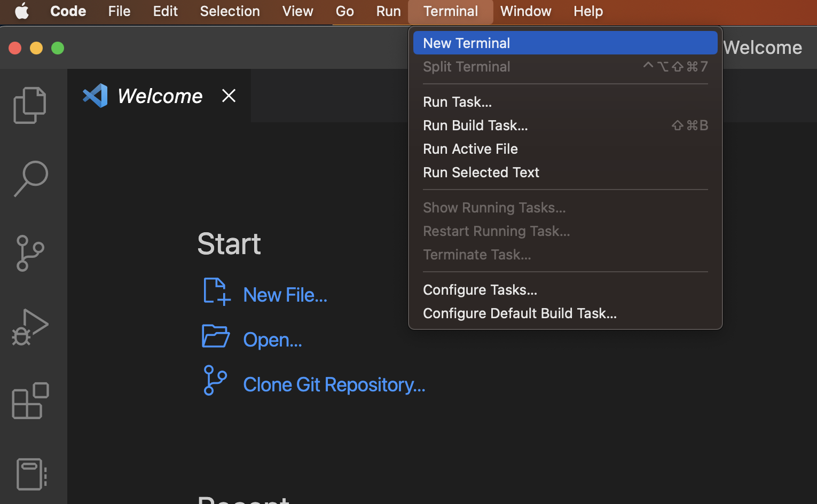The image size is (817, 504).
Task: Click the Apple menu icon
Action: pos(22,11)
